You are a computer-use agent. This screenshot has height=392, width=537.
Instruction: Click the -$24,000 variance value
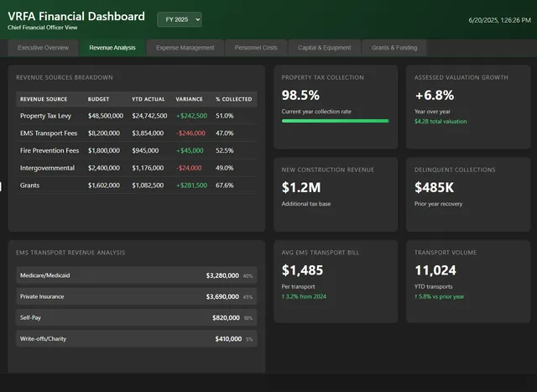(x=189, y=168)
